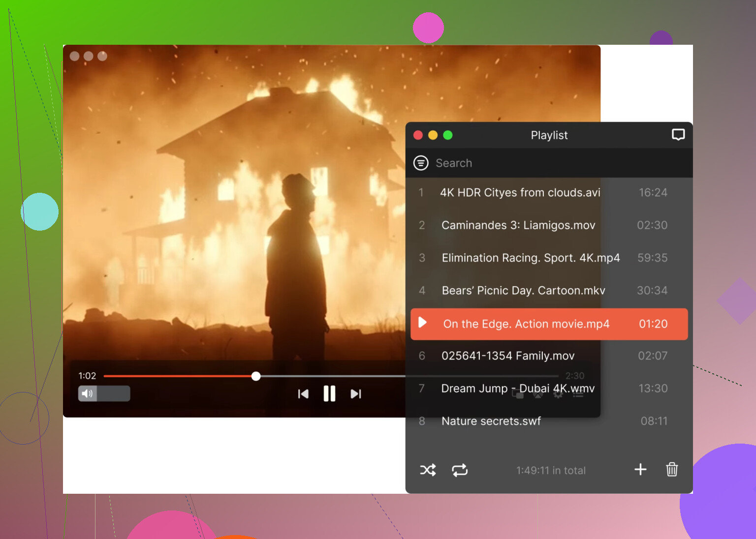
Task: Open Elimination Racing. Sport. 4K.mp4
Action: [531, 258]
